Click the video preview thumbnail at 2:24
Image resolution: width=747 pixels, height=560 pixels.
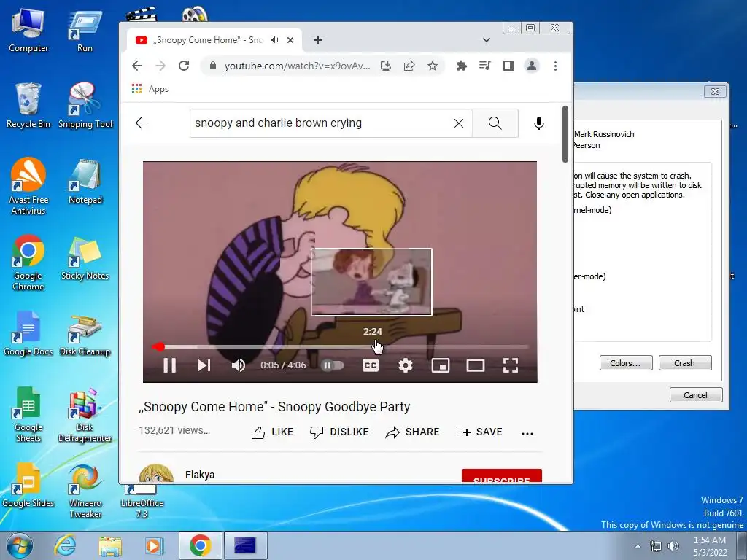(x=371, y=282)
